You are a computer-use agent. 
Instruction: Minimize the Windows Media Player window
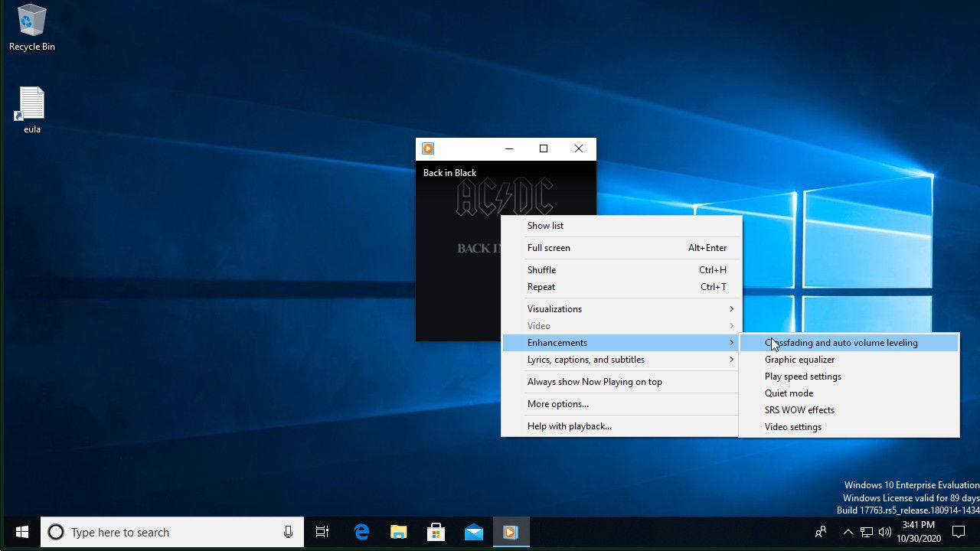508,148
